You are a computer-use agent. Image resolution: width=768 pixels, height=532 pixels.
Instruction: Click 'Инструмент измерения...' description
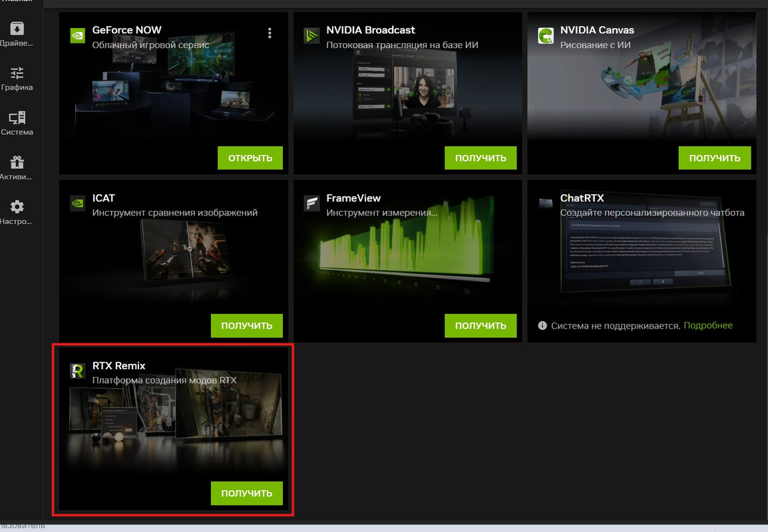[381, 213]
